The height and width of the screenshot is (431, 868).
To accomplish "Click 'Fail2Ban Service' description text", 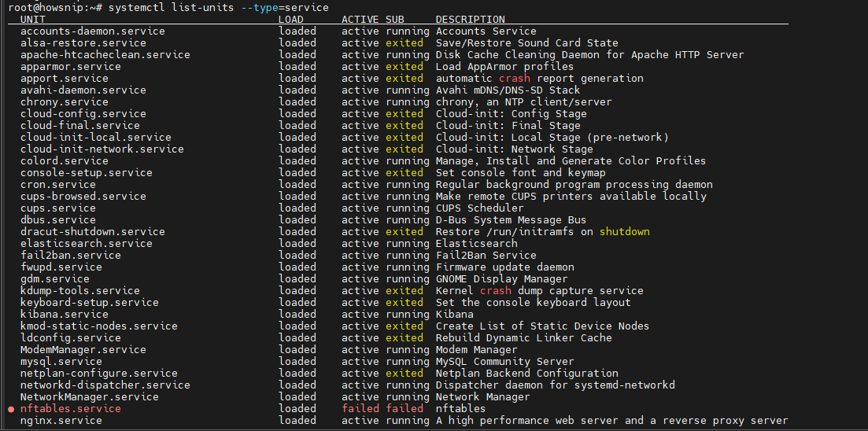I will [486, 255].
